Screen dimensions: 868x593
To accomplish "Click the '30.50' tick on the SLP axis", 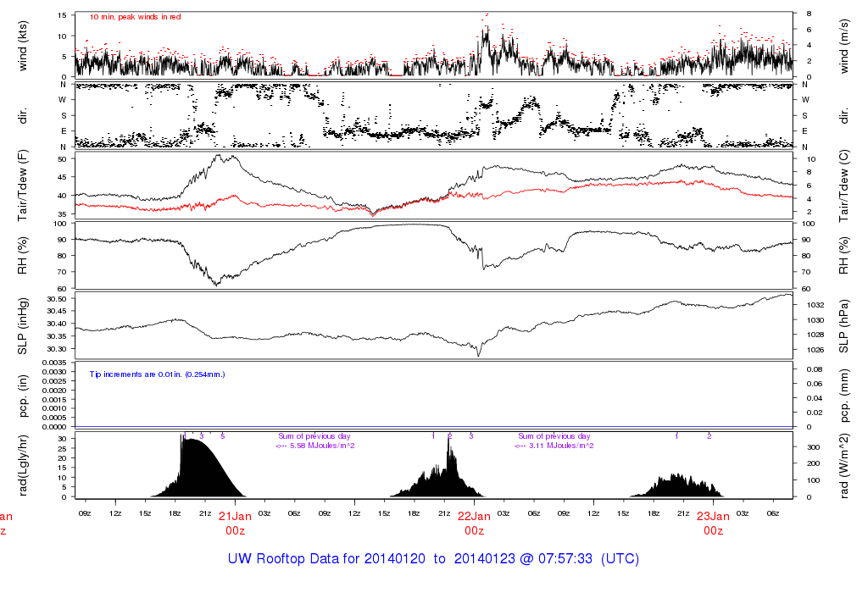I will click(x=57, y=299).
